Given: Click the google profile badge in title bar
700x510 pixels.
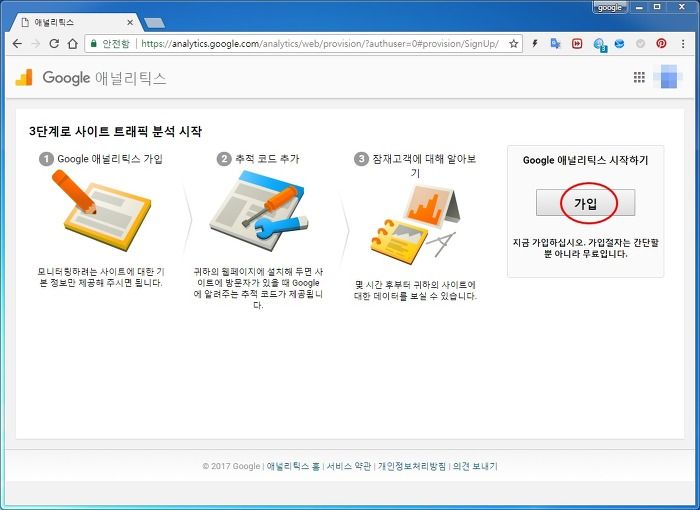Looking at the screenshot, I should pos(610,8).
